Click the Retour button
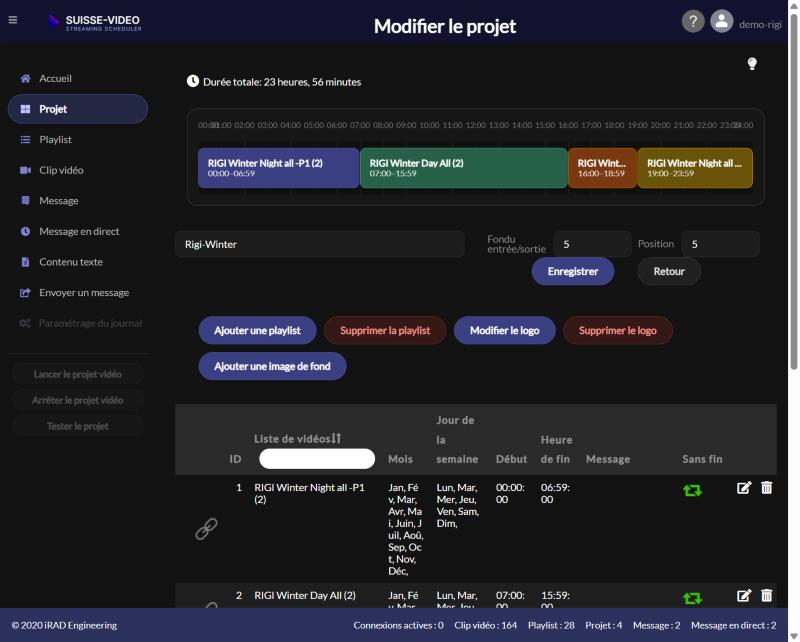Screen dimensions: 800x642 668,271
